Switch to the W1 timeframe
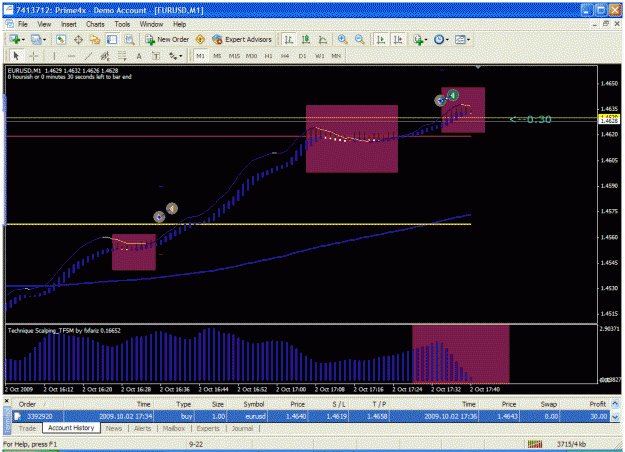Screen dimensions: 625x452 pyautogui.click(x=319, y=56)
